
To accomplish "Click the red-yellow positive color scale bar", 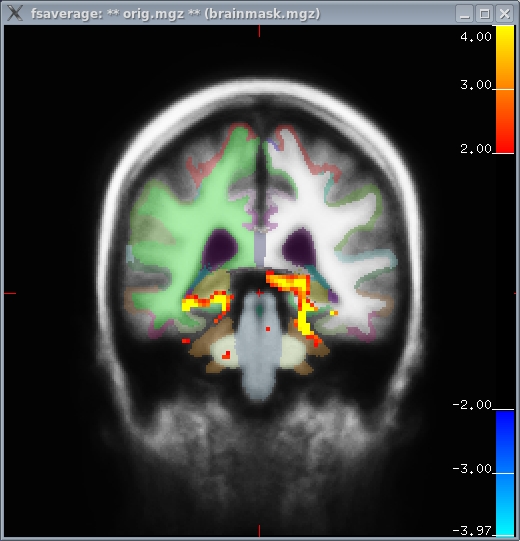I will [x=505, y=89].
